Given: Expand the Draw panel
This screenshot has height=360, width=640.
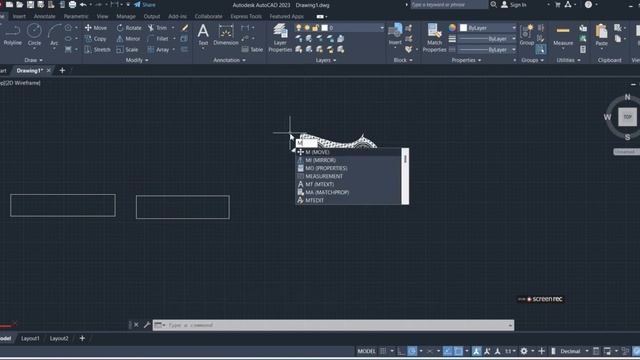Looking at the screenshot, I should (33, 60).
